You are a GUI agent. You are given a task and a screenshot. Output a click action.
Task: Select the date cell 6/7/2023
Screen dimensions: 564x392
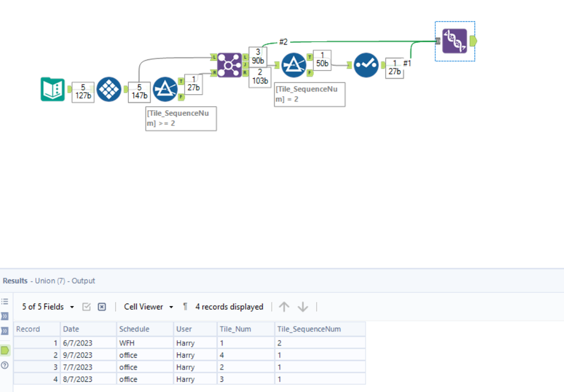click(88, 343)
